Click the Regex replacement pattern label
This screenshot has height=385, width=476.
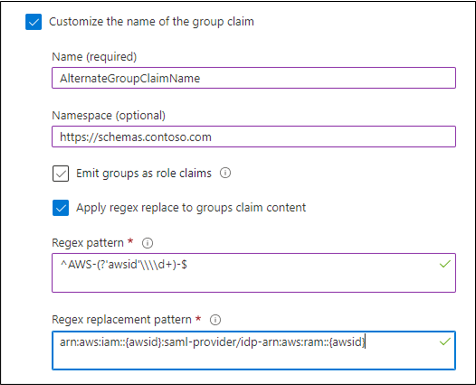tap(122, 320)
